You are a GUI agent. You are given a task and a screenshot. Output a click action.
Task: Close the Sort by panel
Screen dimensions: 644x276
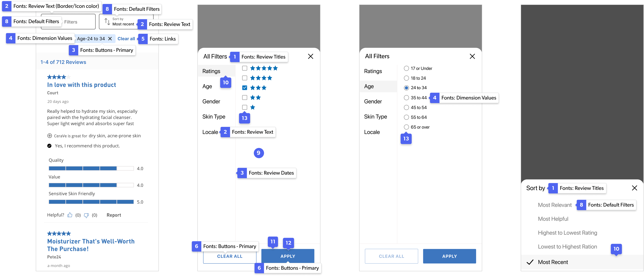tap(634, 188)
